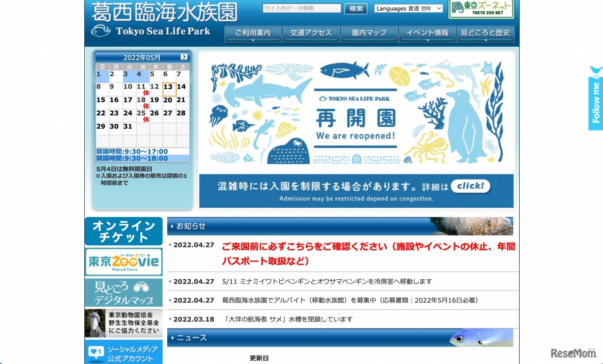Open the shoebill wildlife conservation fund banner

tap(123, 323)
